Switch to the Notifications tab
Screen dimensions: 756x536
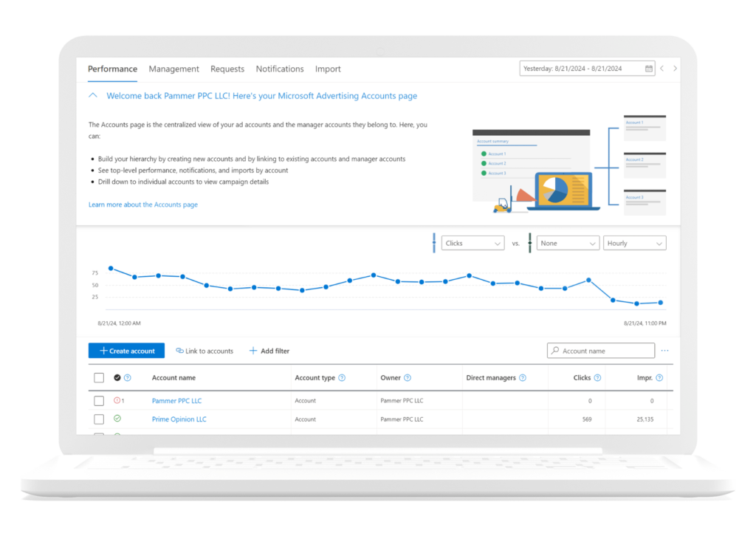click(280, 69)
